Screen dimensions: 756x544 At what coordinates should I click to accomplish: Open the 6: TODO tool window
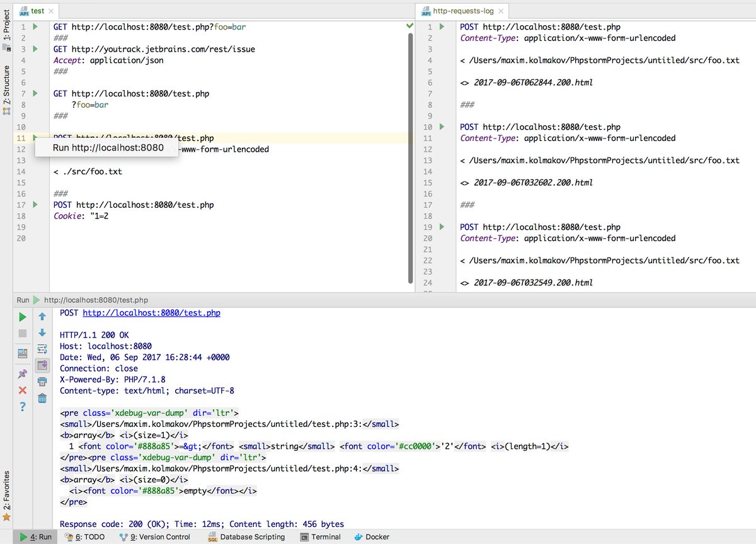(x=84, y=537)
